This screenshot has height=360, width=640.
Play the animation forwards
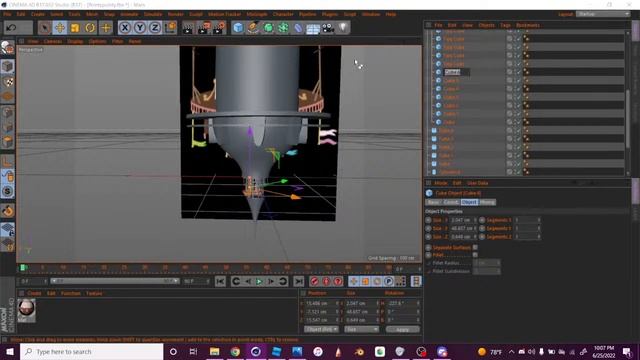pos(259,281)
